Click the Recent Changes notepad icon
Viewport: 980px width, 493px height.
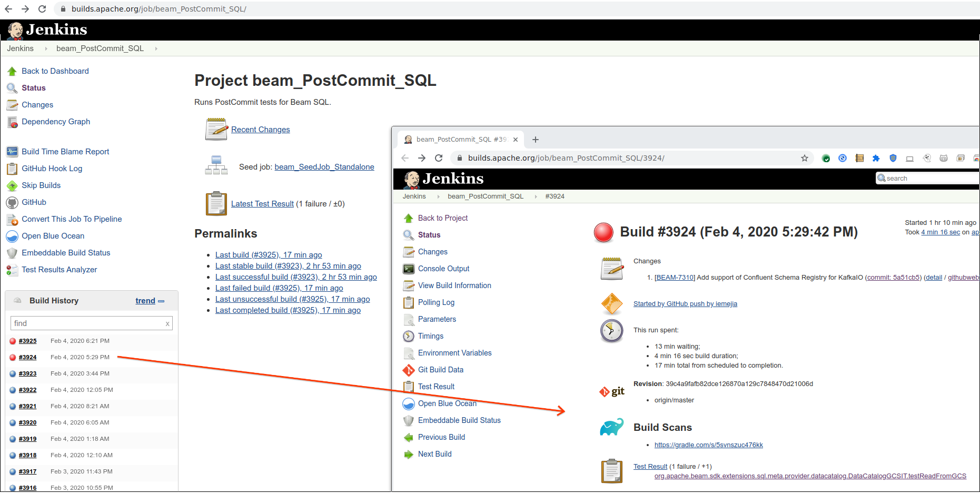pos(216,129)
